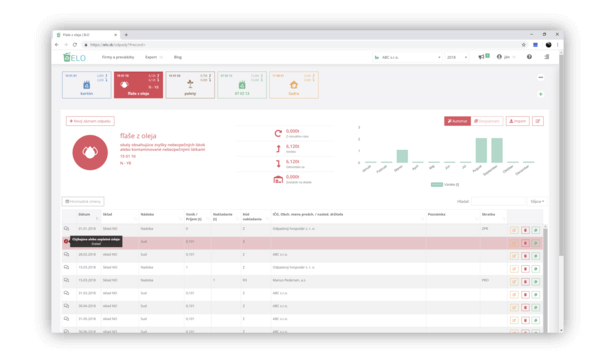Image resolution: width=615 pixels, height=363 pixels.
Task: Open the 2018 year selector
Action: tap(457, 57)
